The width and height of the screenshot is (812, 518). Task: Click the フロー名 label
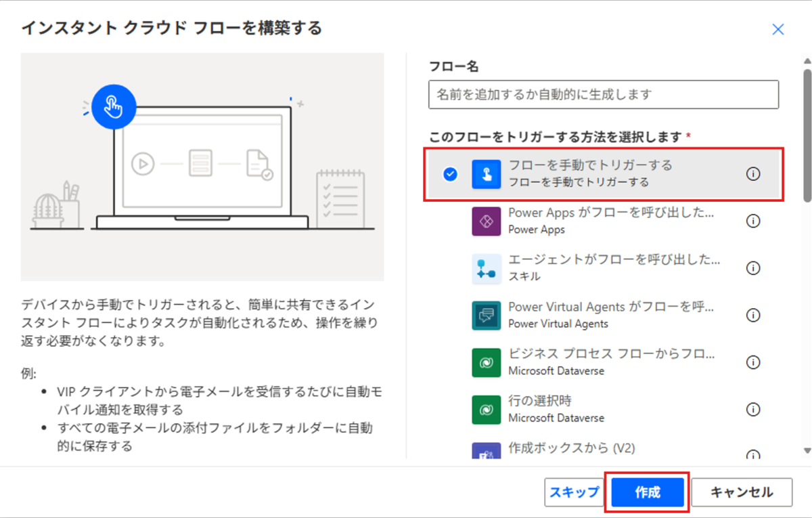click(454, 66)
